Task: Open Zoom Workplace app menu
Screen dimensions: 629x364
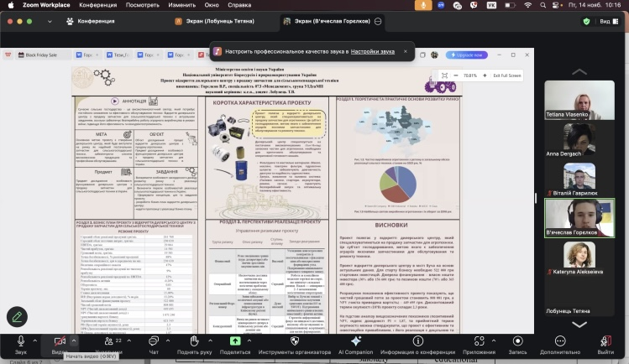Action: coord(46,5)
